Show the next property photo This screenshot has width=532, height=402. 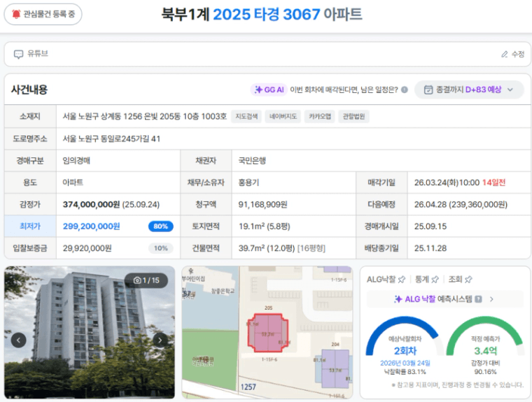[160, 340]
